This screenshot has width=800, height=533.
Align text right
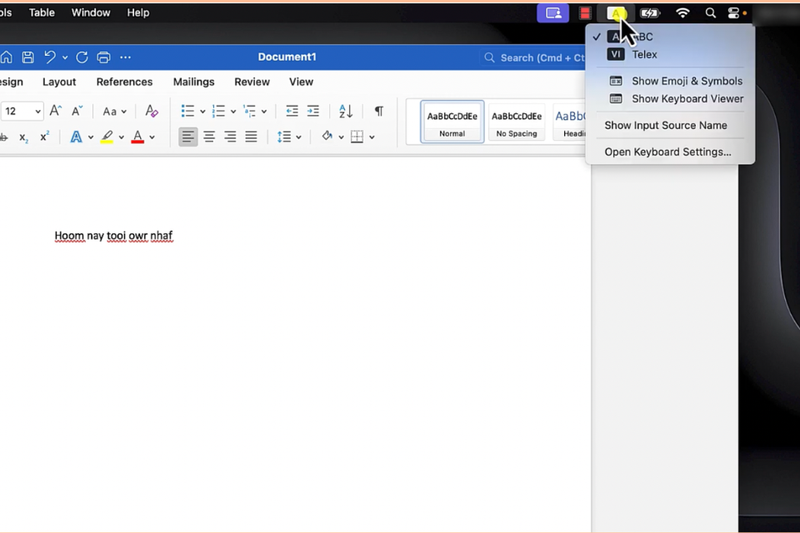coord(230,137)
